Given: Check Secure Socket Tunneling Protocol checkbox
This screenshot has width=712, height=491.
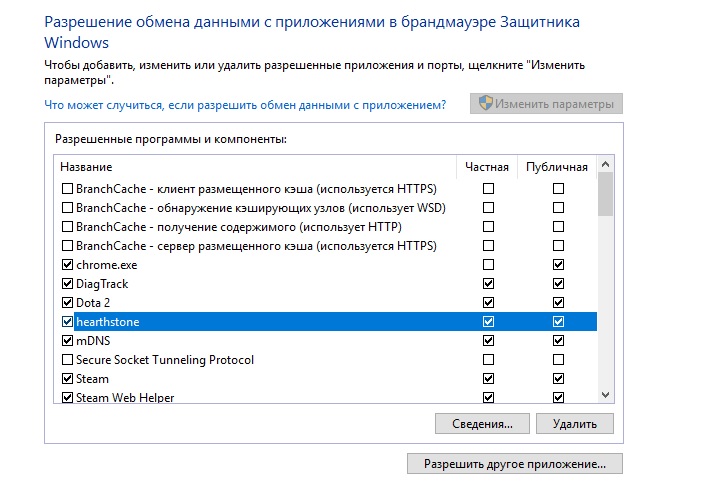Looking at the screenshot, I should click(x=67, y=360).
